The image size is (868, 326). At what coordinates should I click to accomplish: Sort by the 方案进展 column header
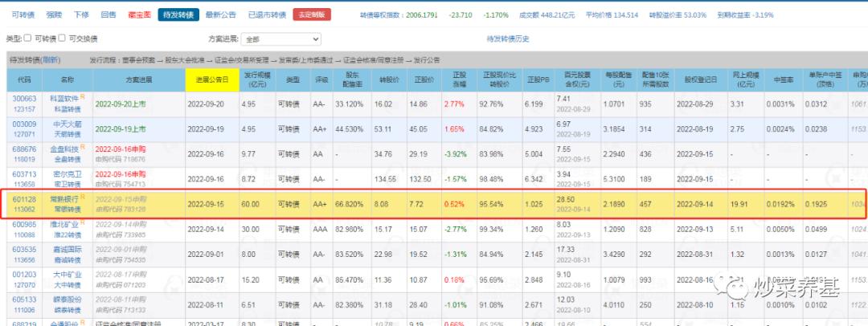pos(139,80)
